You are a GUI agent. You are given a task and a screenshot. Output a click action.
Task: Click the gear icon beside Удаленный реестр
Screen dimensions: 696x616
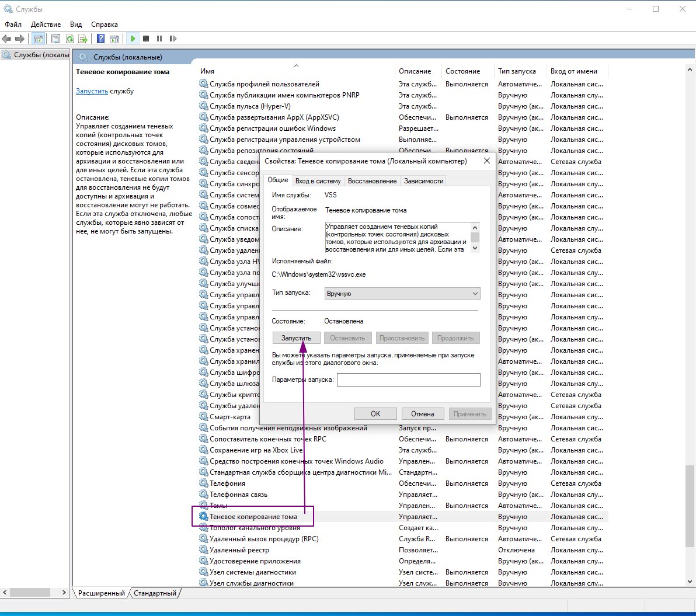coord(203,549)
